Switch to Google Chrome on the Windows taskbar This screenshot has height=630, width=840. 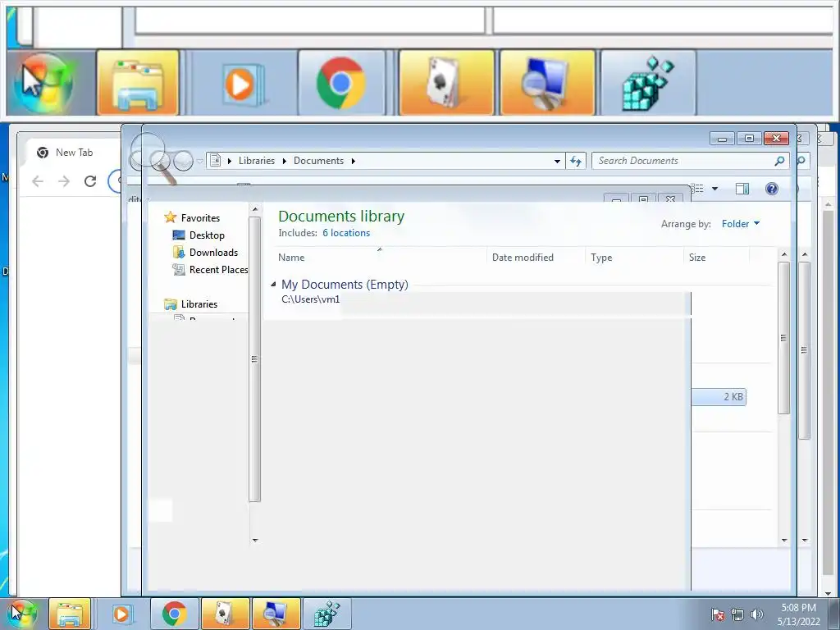point(174,614)
